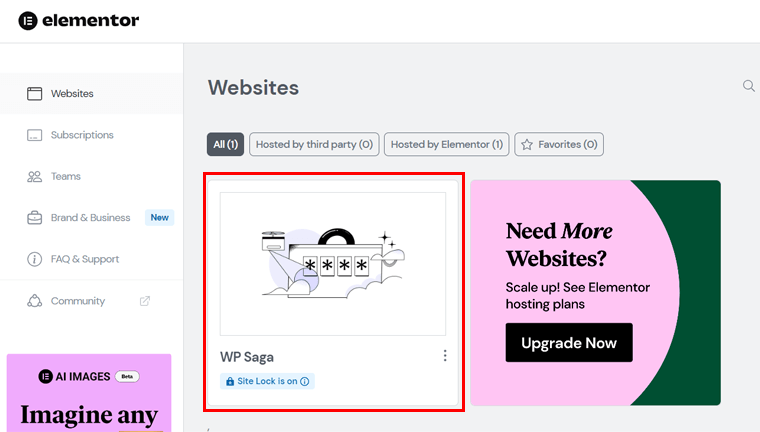The width and height of the screenshot is (760, 432).
Task: Open Community external link
Action: click(92, 301)
